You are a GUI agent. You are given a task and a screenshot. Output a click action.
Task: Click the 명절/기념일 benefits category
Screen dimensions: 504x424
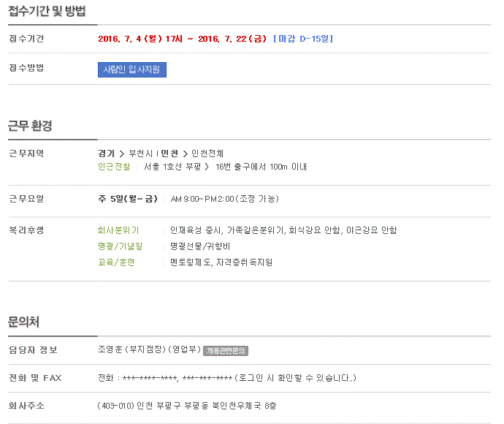point(120,246)
